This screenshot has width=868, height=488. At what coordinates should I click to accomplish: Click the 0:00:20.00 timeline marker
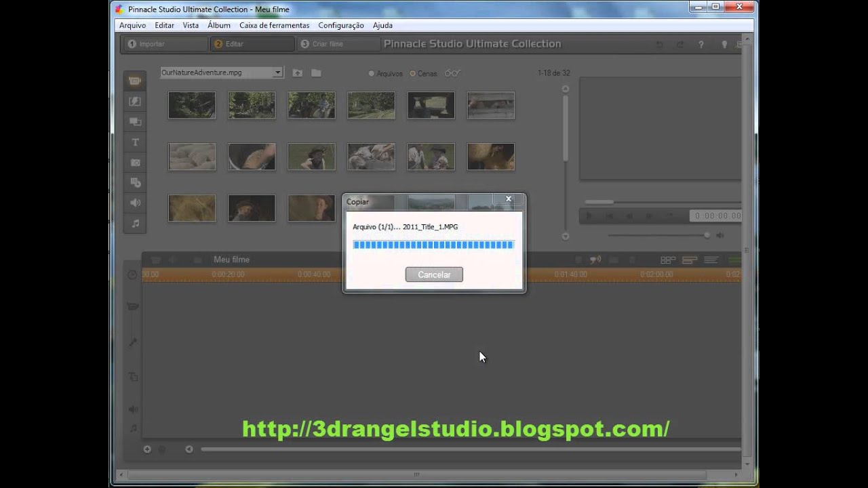point(228,274)
